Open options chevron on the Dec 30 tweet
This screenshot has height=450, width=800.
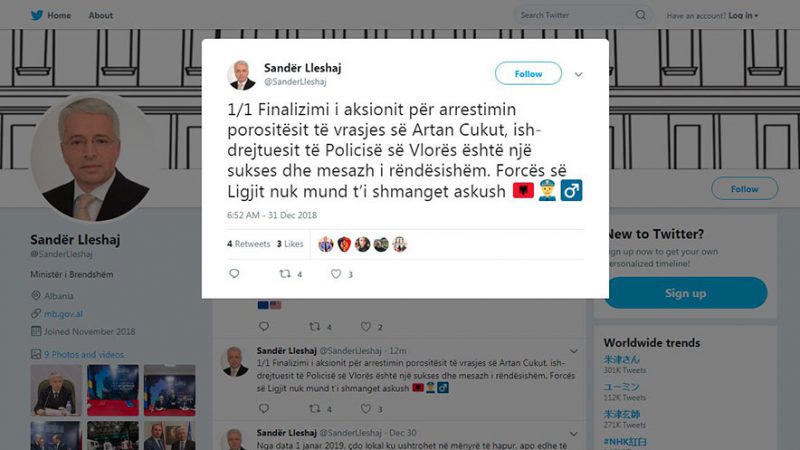point(573,433)
